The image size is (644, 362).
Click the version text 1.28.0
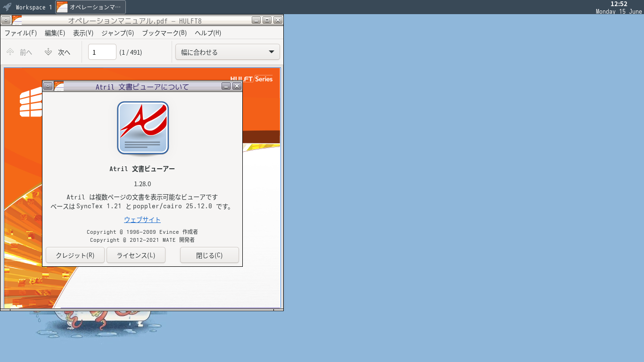(x=142, y=184)
